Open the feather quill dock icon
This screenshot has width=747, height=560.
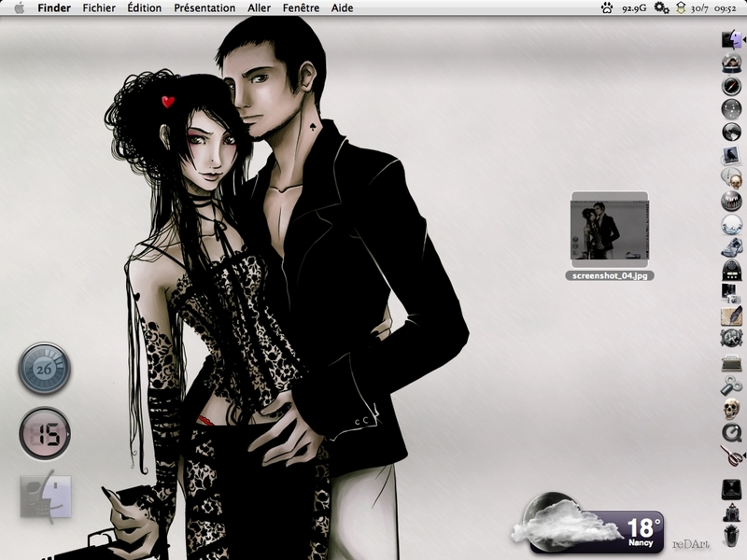point(731,316)
